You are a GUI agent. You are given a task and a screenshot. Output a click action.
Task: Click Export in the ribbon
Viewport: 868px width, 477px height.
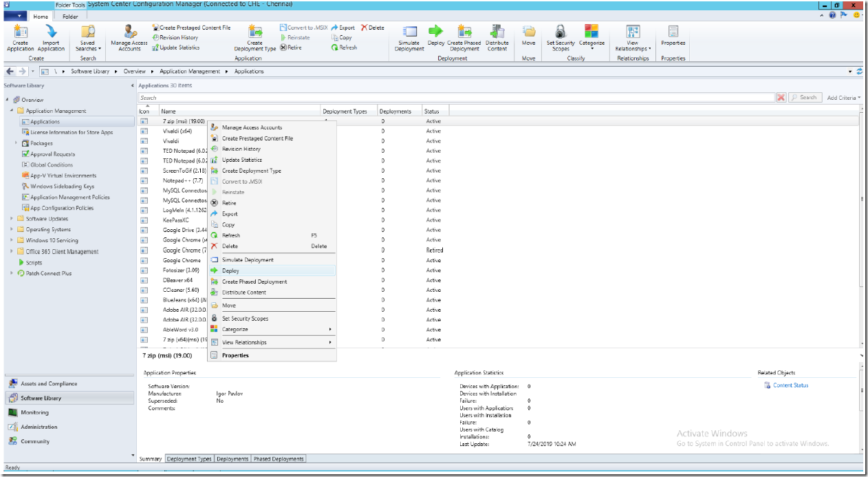[x=343, y=28]
